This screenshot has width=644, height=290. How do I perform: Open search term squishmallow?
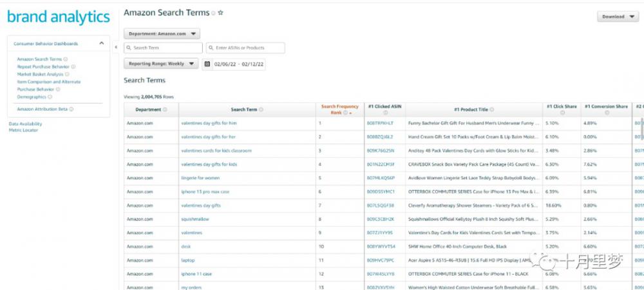[195, 219]
